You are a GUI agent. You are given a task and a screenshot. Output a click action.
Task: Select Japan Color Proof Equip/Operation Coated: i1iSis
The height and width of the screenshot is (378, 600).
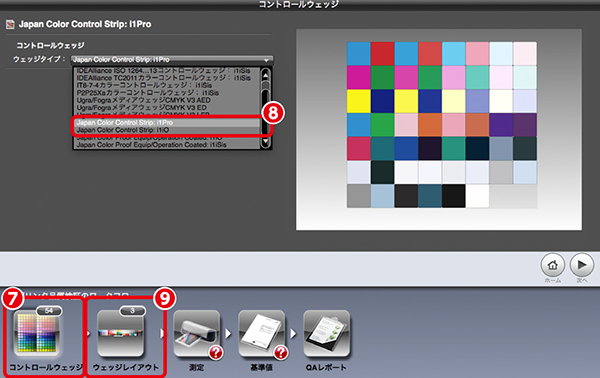click(x=152, y=145)
